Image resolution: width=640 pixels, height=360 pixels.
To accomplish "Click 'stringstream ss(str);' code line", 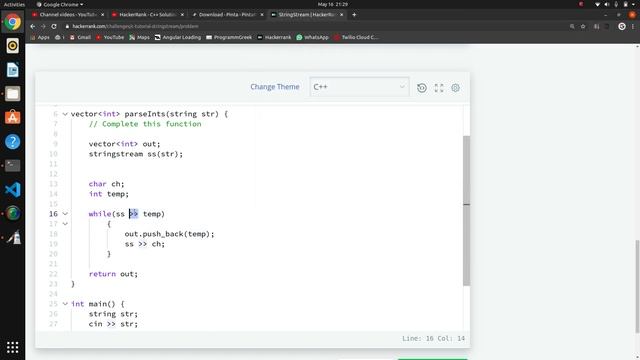I will (136, 154).
